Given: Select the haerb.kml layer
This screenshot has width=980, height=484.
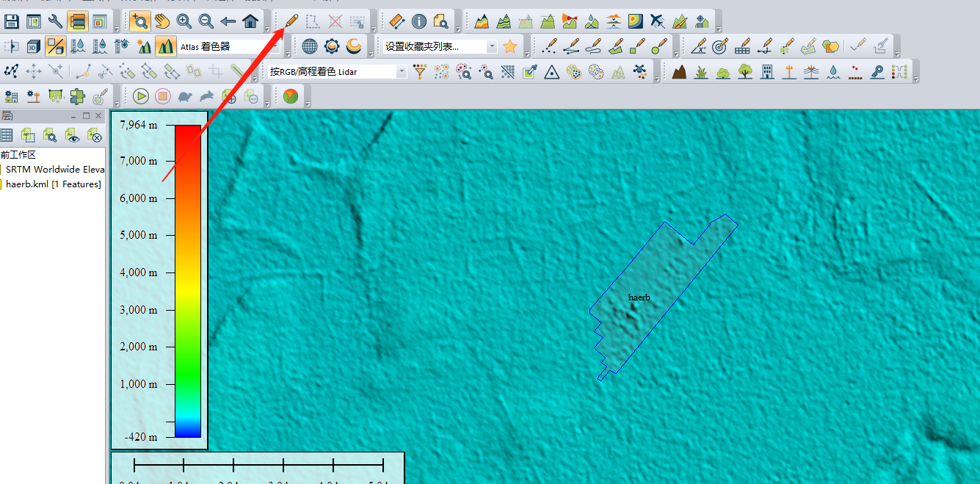Looking at the screenshot, I should tap(54, 184).
